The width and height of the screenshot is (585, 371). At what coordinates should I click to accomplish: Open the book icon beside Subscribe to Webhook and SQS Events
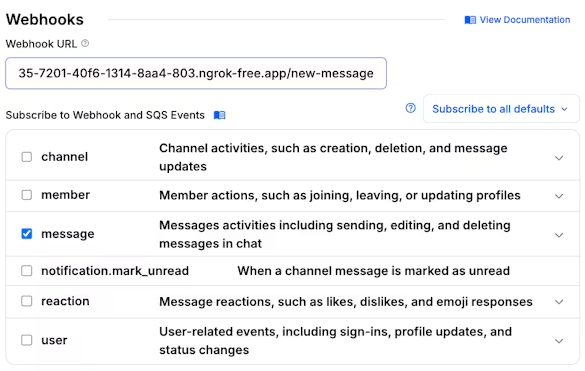coord(219,115)
